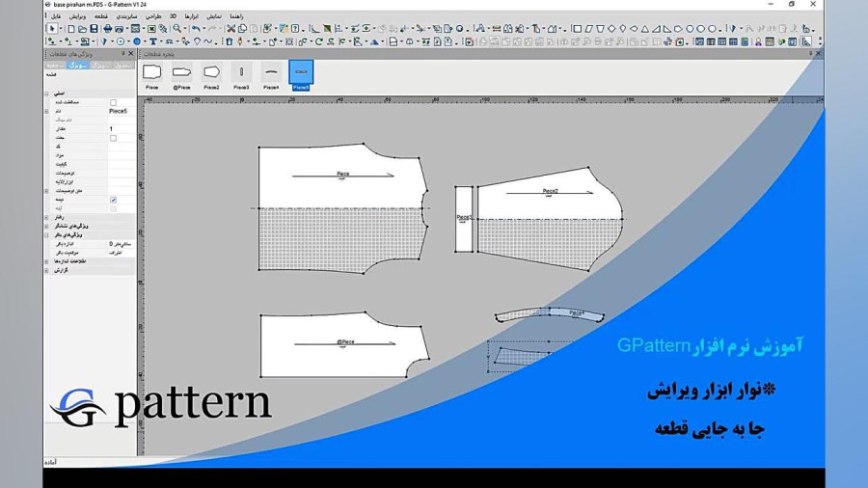Select the Text tool marked T
The width and height of the screenshot is (868, 488).
tap(153, 41)
